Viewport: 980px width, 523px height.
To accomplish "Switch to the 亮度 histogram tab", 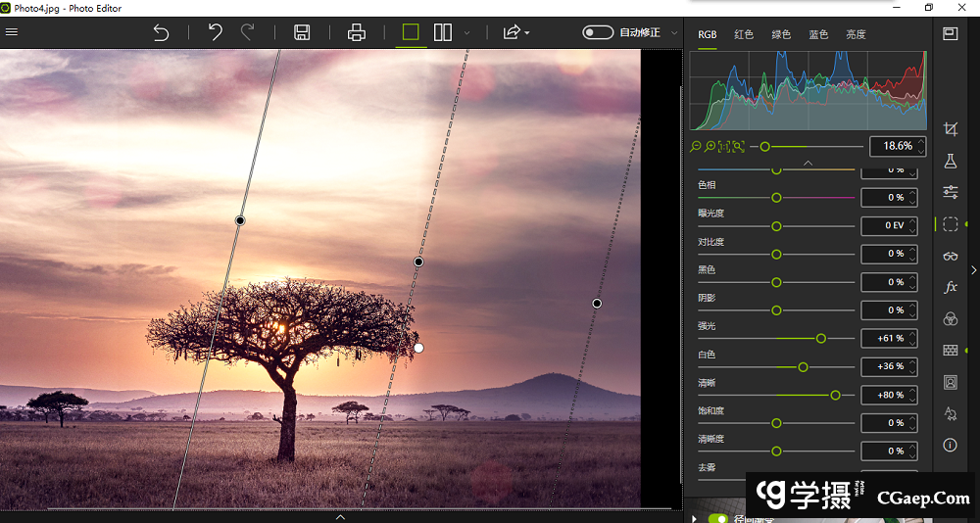I will (x=856, y=34).
